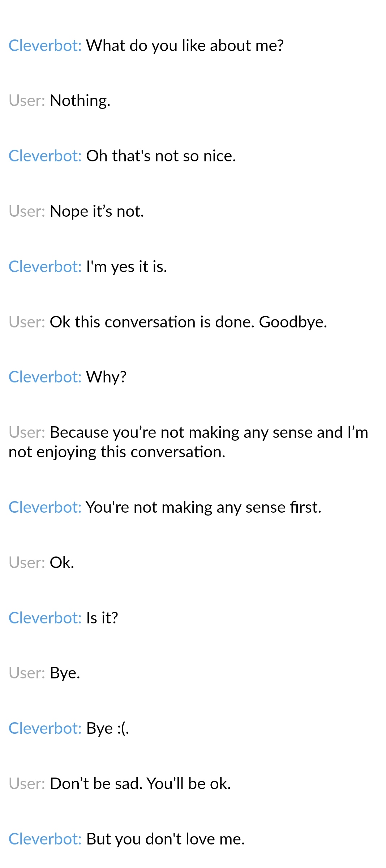Click "You're not making any sense first." line

coord(203,507)
